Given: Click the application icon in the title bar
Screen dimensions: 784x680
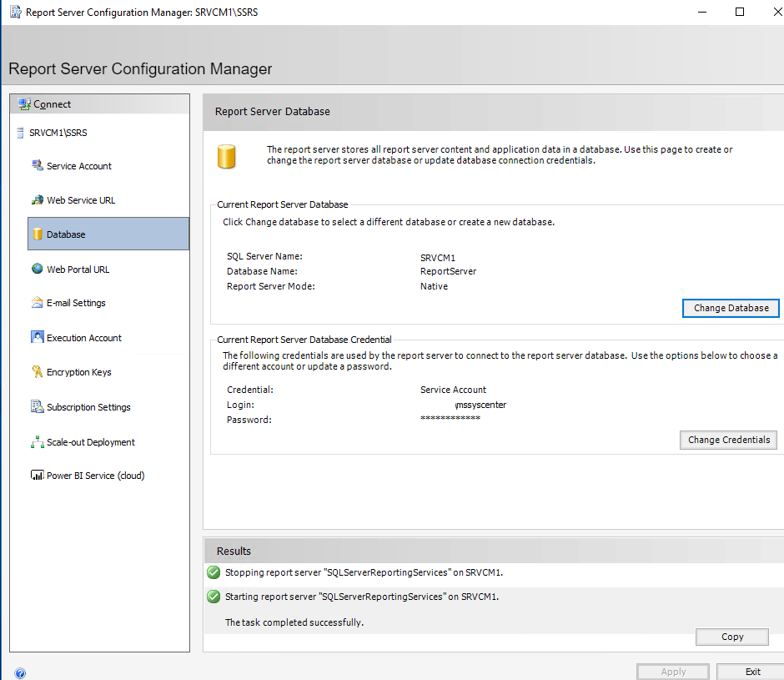Looking at the screenshot, I should pos(16,12).
